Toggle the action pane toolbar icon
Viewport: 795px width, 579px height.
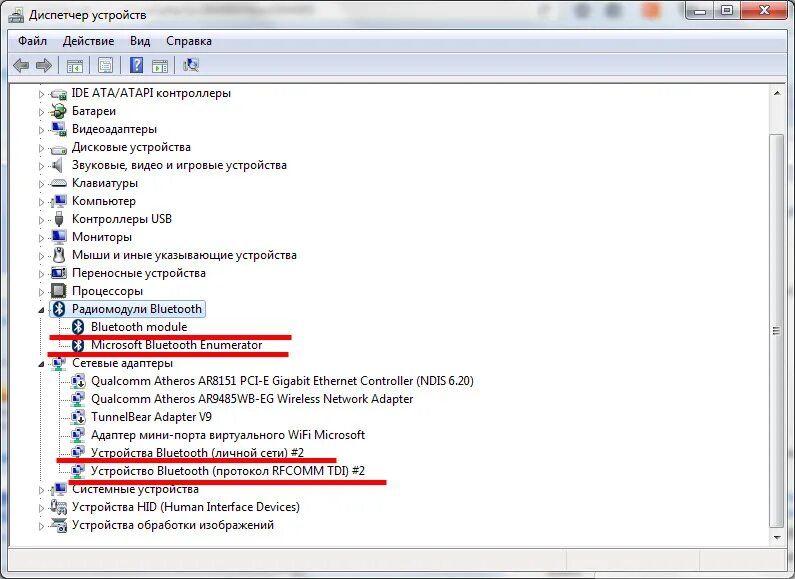click(160, 65)
